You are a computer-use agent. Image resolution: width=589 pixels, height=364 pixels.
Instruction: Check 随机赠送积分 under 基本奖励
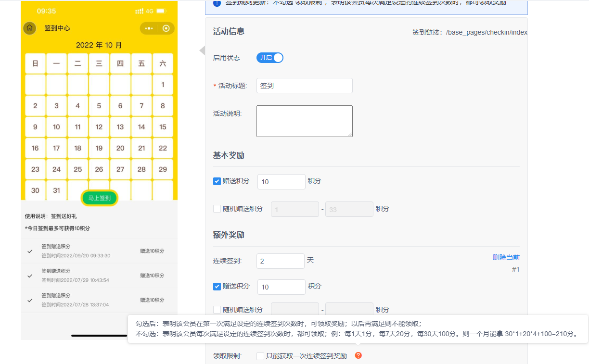[x=217, y=209]
